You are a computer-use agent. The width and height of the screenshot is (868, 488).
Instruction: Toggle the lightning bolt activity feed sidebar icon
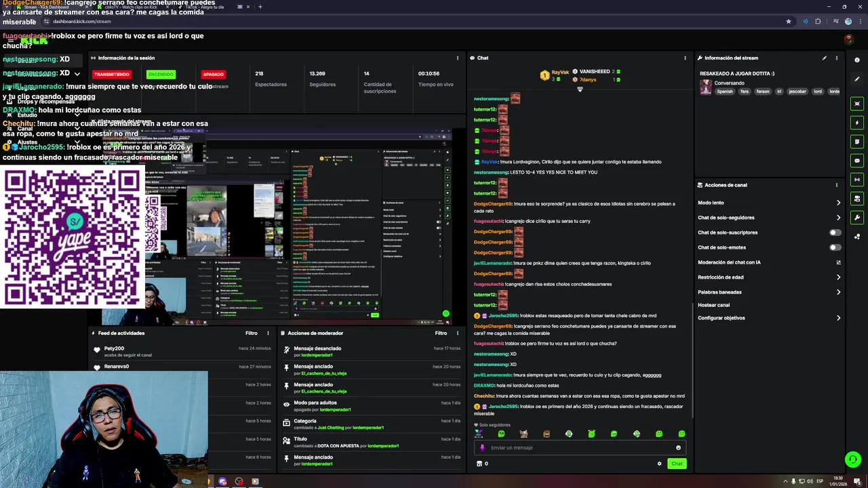(857, 123)
